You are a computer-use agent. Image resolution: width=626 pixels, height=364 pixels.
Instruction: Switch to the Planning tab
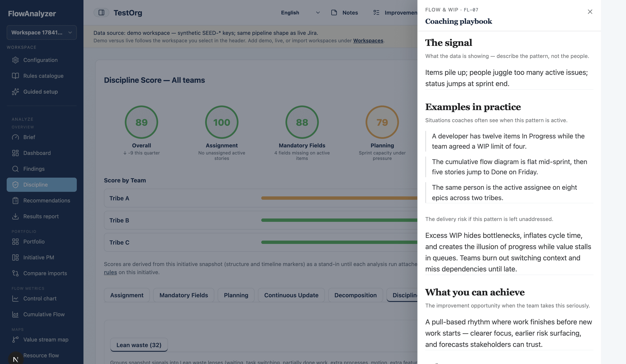click(x=236, y=295)
